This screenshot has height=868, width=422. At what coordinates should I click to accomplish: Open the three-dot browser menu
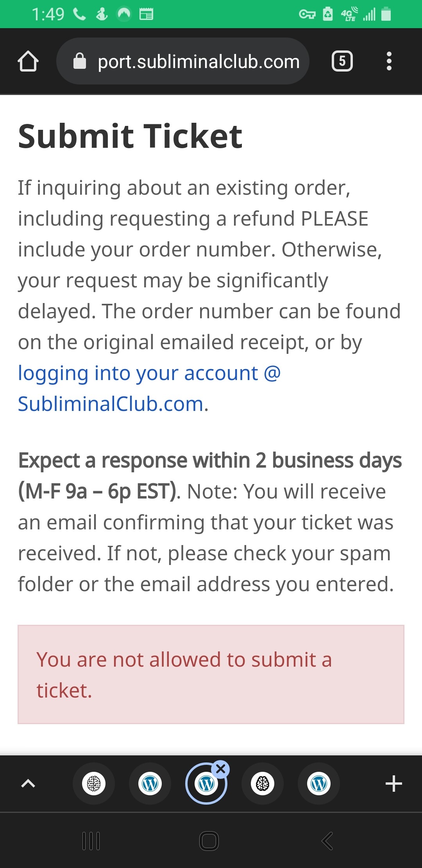[x=389, y=61]
